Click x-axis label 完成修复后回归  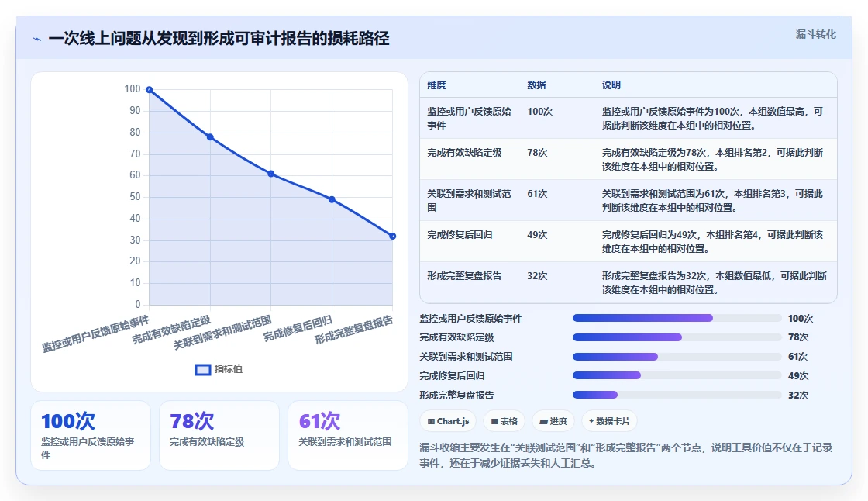coord(298,328)
